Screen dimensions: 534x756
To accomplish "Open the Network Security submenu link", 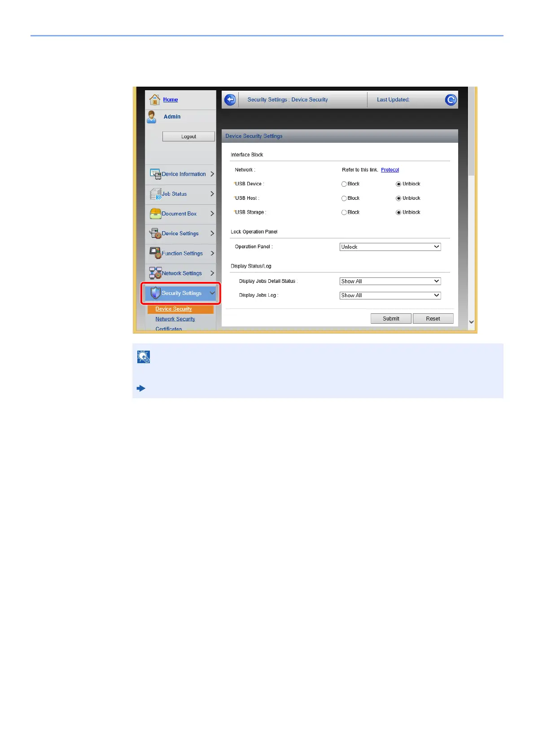I will click(175, 319).
